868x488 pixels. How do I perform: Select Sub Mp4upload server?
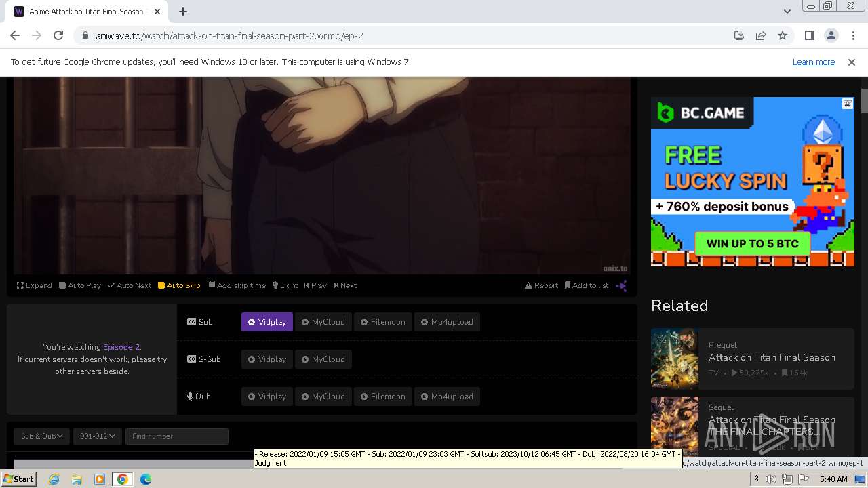447,322
